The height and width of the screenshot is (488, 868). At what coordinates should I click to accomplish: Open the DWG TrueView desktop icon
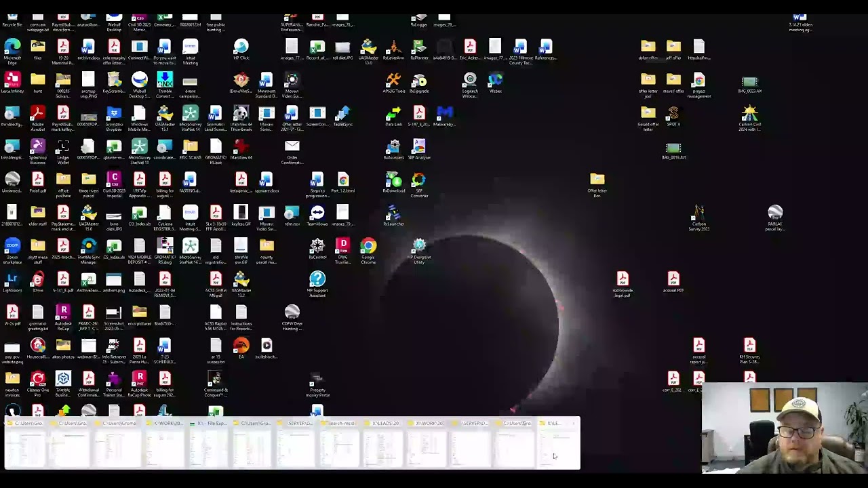point(342,247)
